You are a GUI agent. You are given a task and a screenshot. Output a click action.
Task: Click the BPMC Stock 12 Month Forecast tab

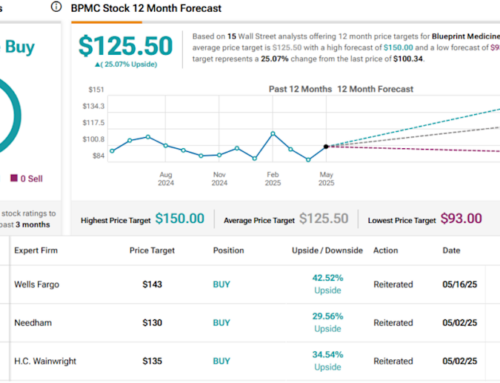click(146, 8)
